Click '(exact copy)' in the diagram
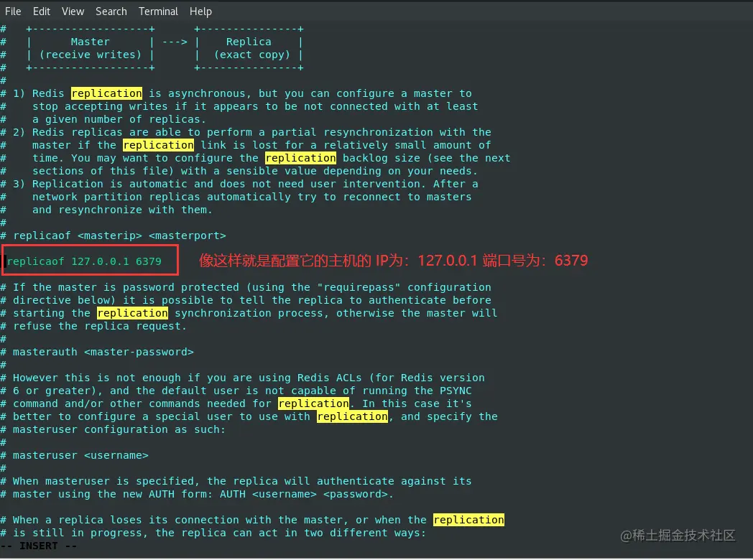Viewport: 753px width, 560px height. click(x=252, y=55)
